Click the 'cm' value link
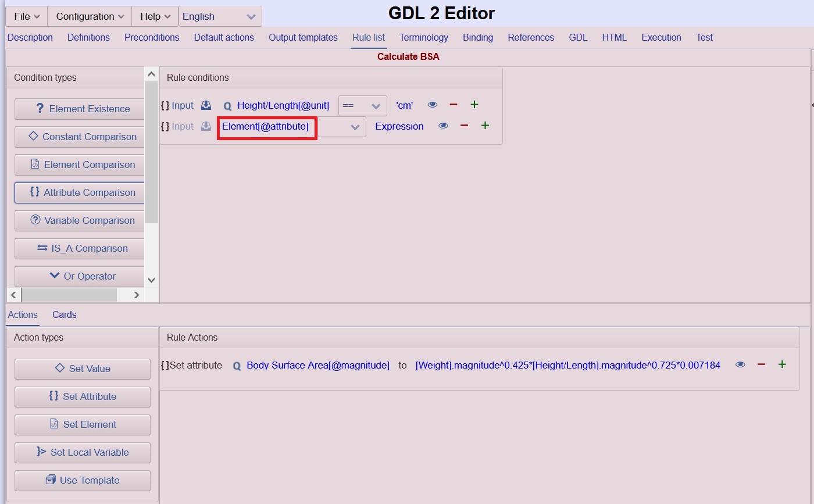Image resolution: width=814 pixels, height=504 pixels. coord(405,105)
